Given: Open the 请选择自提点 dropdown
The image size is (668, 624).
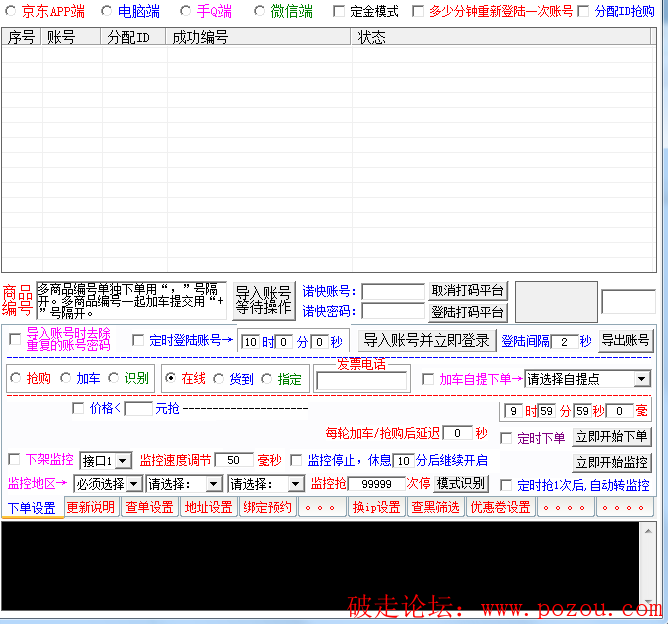Looking at the screenshot, I should coord(587,379).
